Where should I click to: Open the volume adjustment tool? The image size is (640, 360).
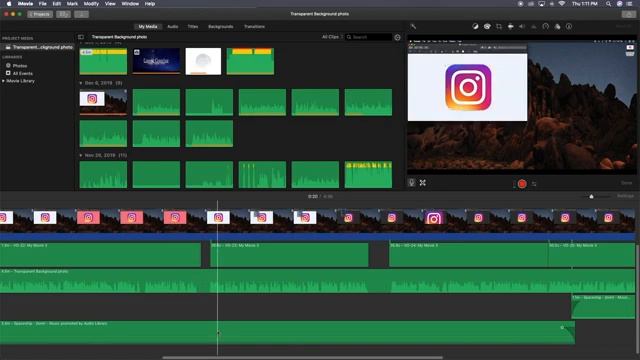[522, 27]
